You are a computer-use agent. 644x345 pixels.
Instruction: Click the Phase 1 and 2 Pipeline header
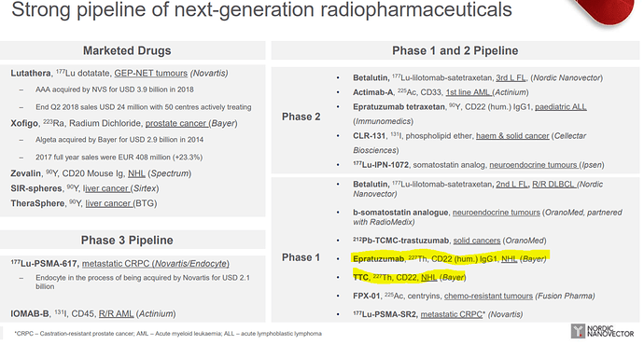[455, 50]
